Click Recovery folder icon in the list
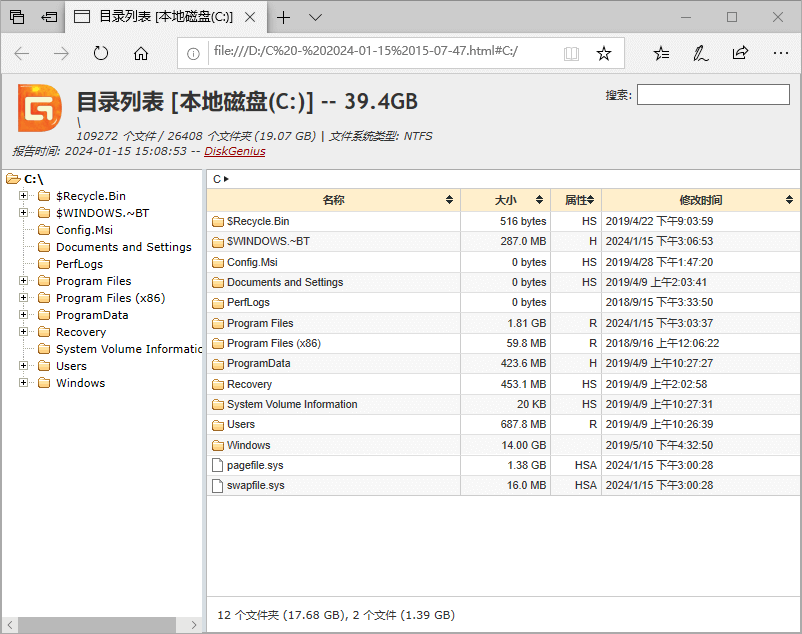This screenshot has width=802, height=634. click(x=218, y=384)
